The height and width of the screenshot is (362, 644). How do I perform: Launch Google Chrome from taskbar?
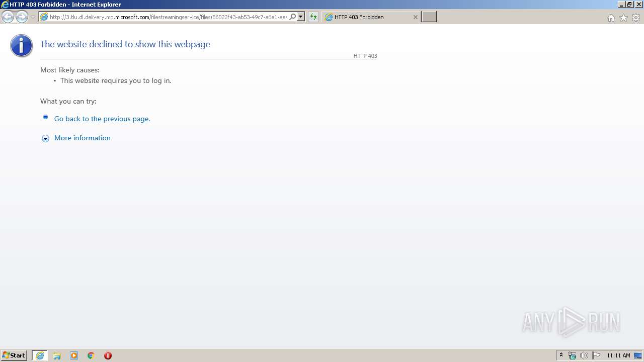pyautogui.click(x=91, y=355)
